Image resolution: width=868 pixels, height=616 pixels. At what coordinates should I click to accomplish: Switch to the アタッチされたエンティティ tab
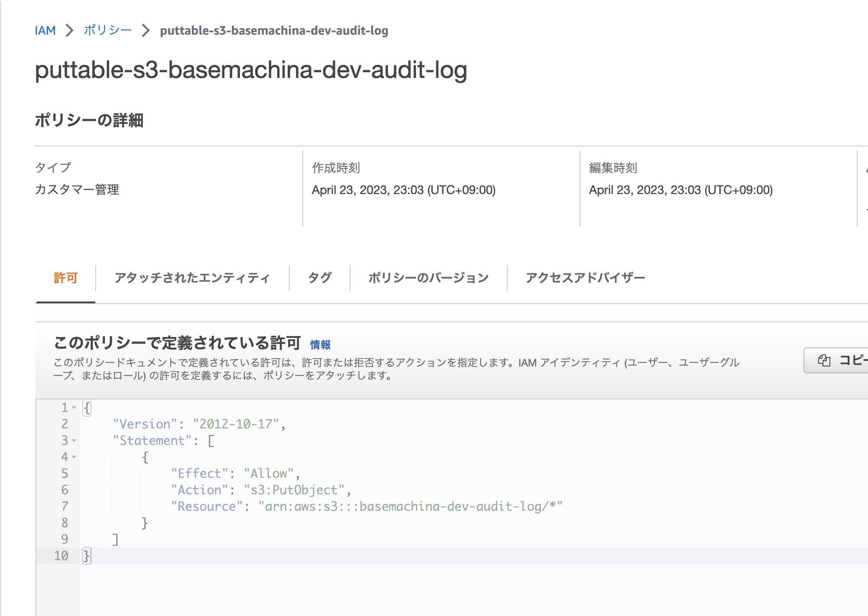coord(192,278)
